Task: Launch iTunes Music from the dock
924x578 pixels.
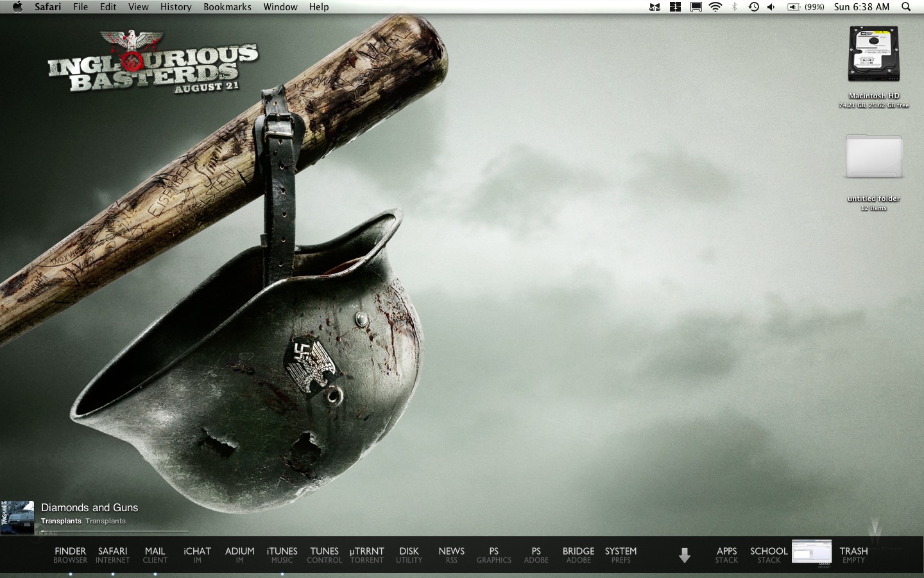Action: point(282,555)
